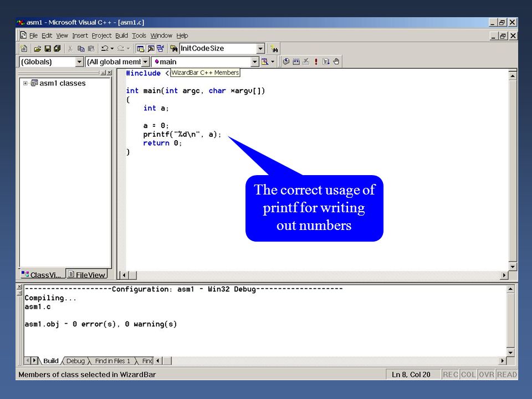Click the Go debug icon
Viewport: 532px width, 399px height.
click(x=326, y=62)
